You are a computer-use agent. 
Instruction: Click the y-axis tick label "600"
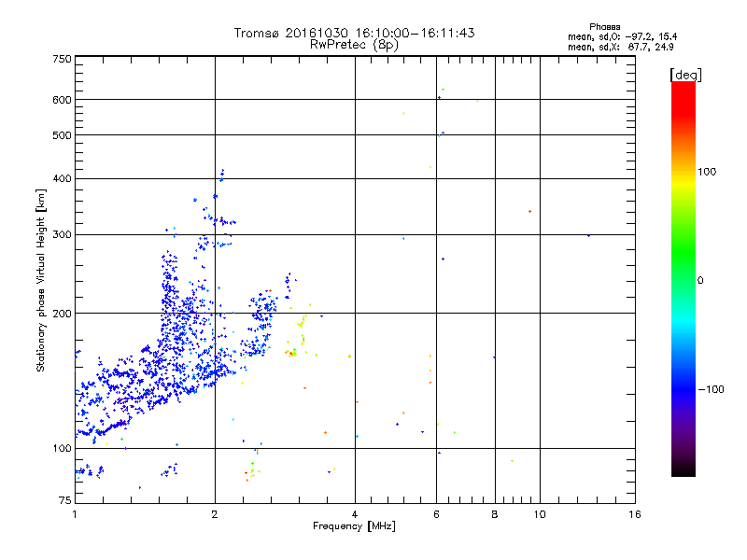pyautogui.click(x=62, y=100)
